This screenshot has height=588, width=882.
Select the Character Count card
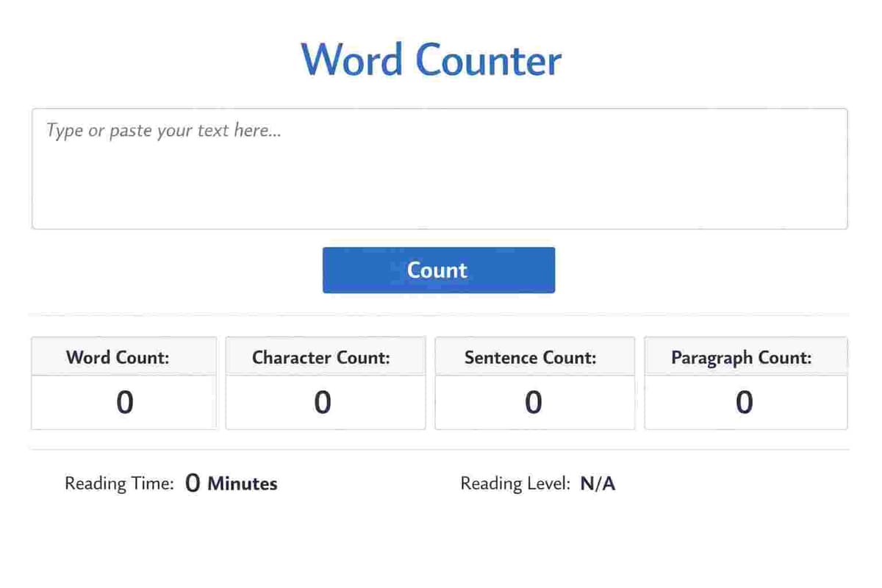click(x=326, y=382)
